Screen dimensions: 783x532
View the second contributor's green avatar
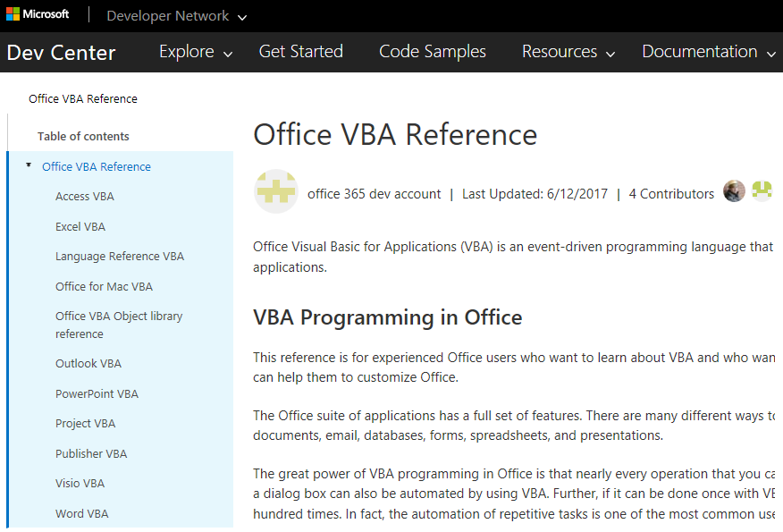762,190
